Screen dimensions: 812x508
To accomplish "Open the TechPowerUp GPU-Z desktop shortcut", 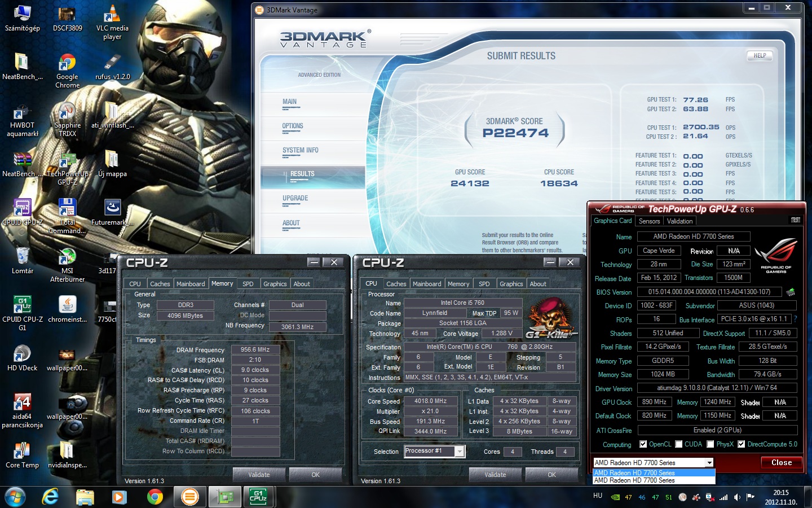I will [x=67, y=168].
